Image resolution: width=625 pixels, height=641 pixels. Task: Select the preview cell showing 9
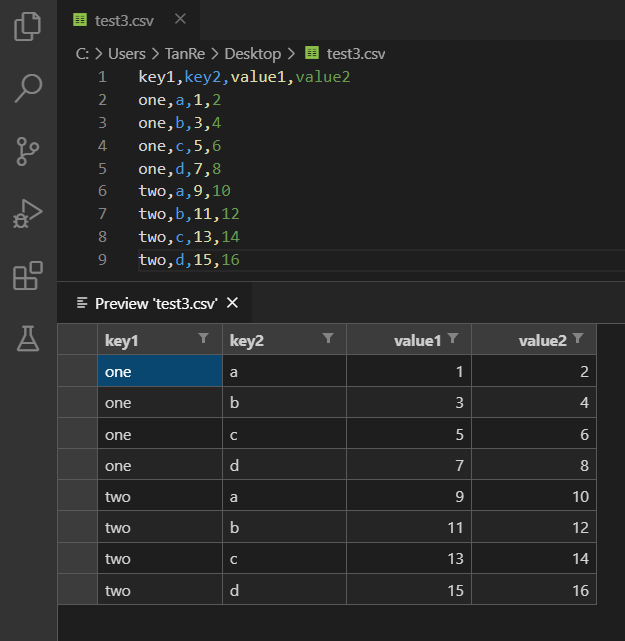coord(409,496)
